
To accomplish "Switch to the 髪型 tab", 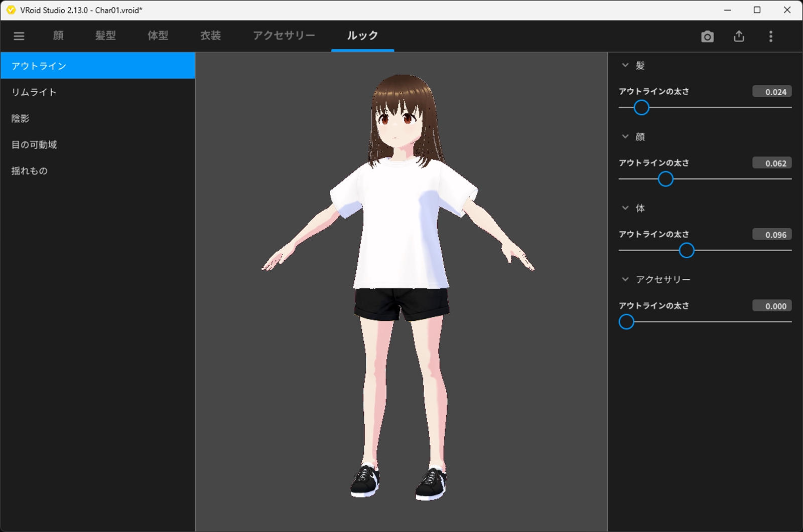I will pyautogui.click(x=105, y=36).
